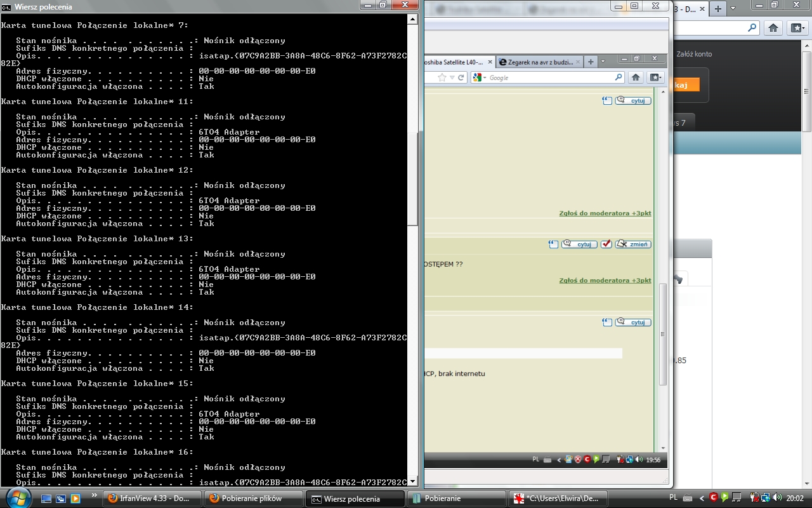Switch to the C:\Users\Elwira taskbar button
The width and height of the screenshot is (812, 508).
pos(558,498)
